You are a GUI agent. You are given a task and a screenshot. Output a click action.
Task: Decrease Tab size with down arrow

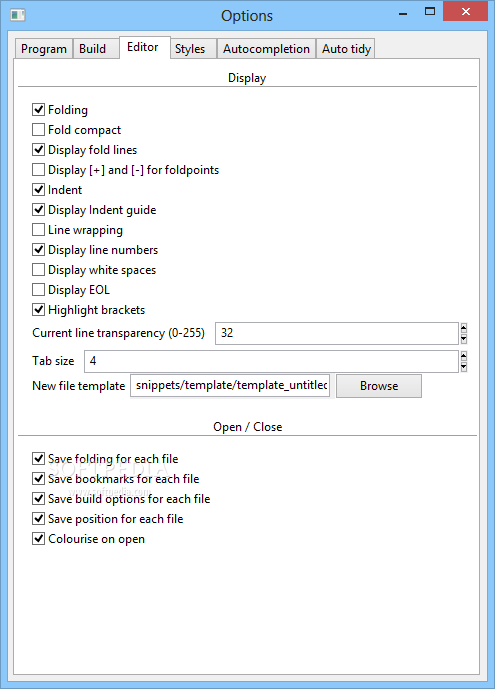click(464, 367)
